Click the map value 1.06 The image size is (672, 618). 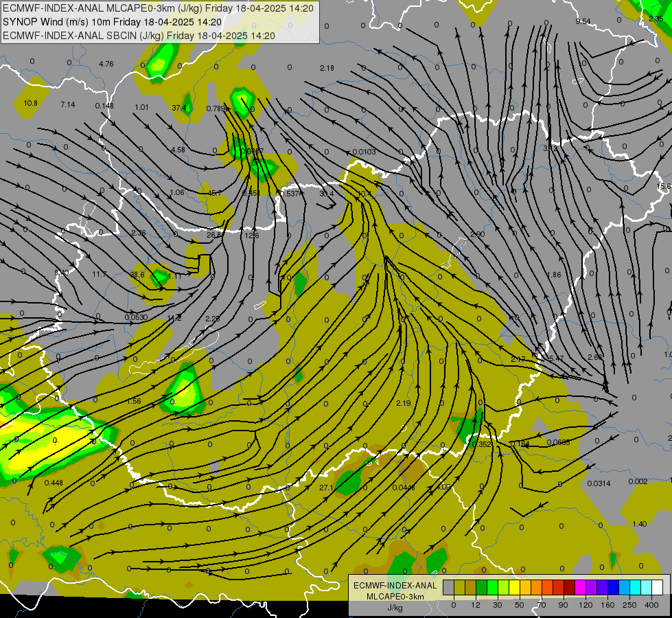[x=177, y=192]
